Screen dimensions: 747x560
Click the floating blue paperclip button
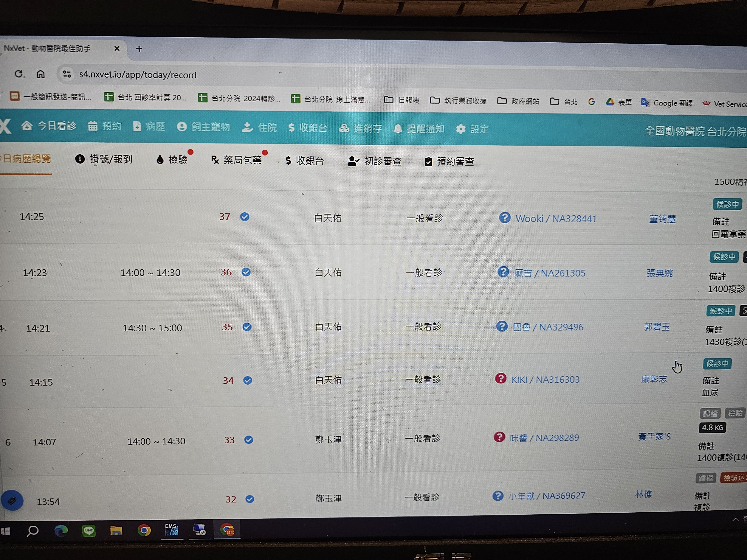click(x=12, y=500)
